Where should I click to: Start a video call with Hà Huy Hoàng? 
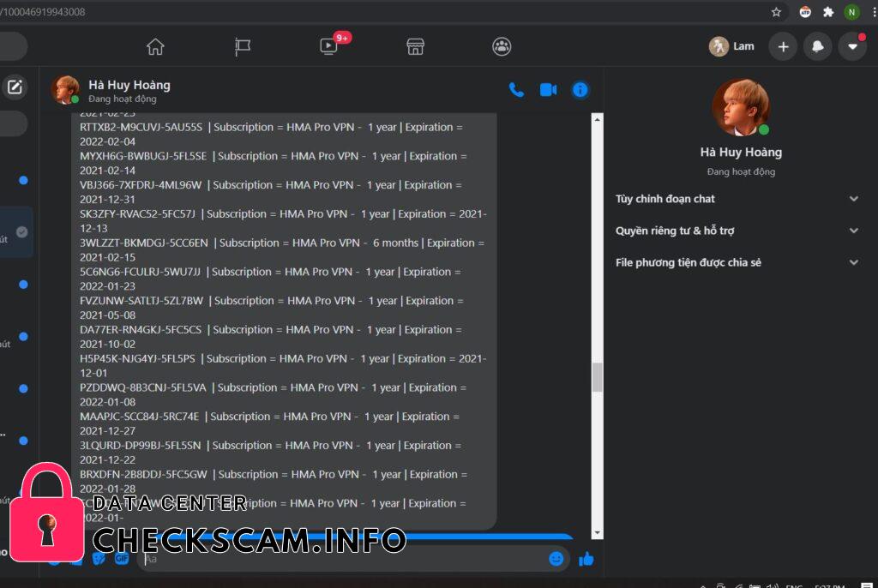pos(548,90)
